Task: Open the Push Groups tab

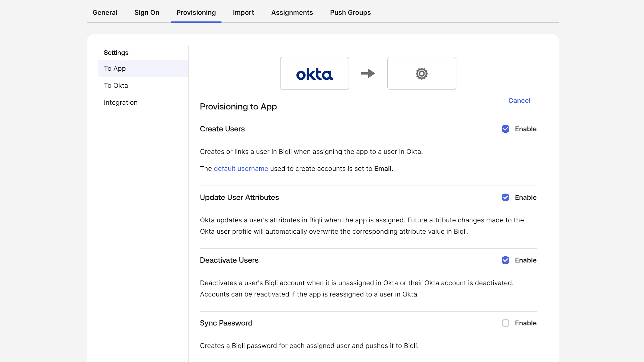Action: pyautogui.click(x=350, y=13)
